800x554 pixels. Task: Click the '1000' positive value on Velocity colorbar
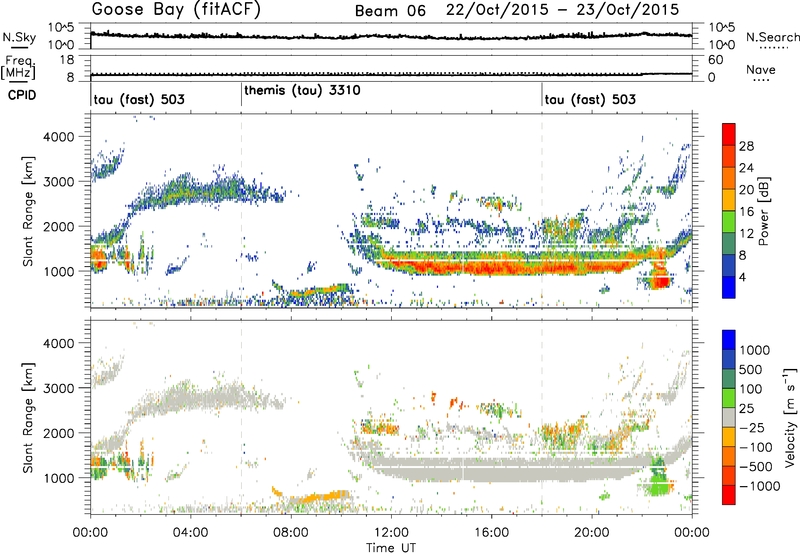[755, 350]
